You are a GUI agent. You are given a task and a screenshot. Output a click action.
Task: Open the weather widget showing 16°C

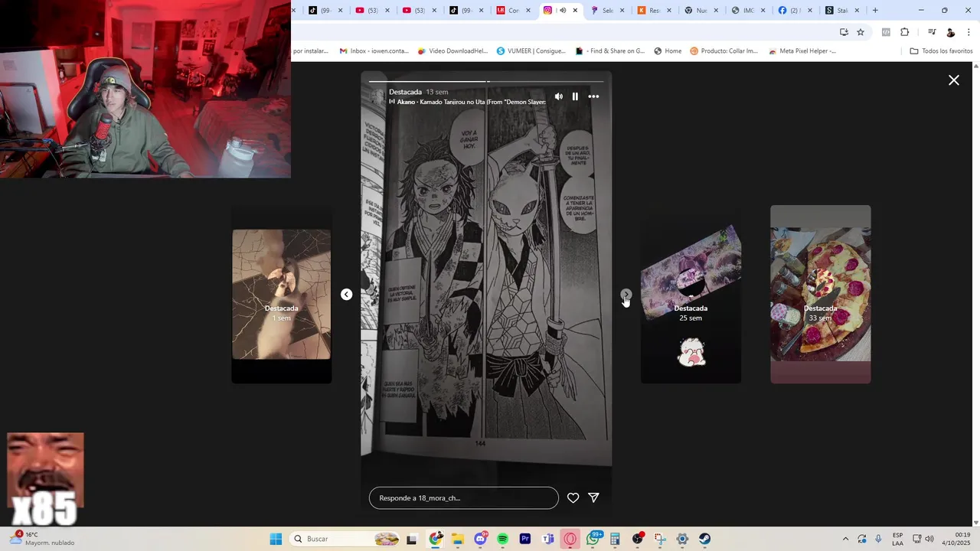(x=43, y=539)
